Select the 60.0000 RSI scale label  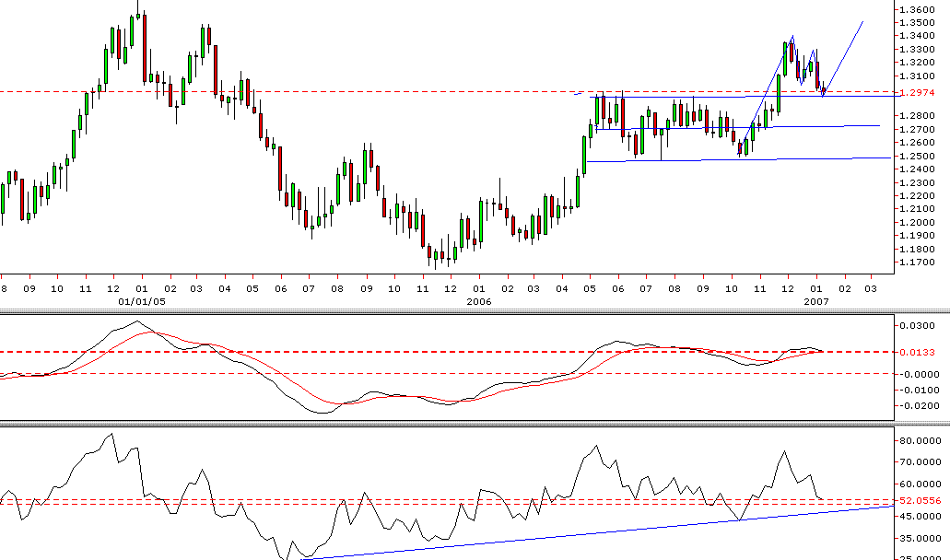(921, 484)
